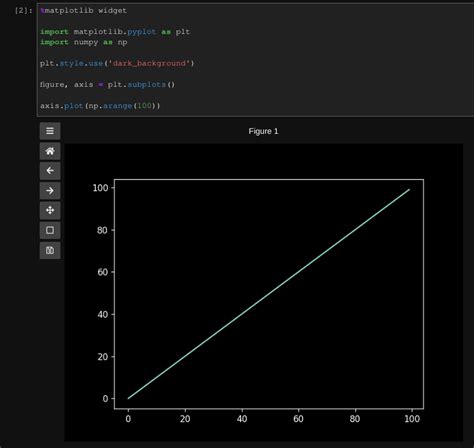Reset plot view with Home icon
Viewport: 474px width, 448px height.
pyautogui.click(x=50, y=151)
